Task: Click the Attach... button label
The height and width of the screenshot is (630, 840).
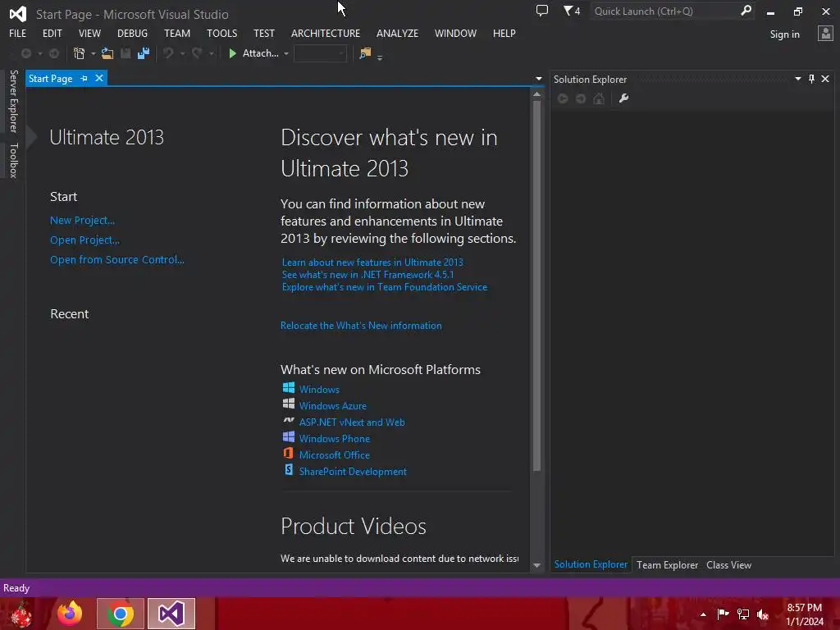Action: click(260, 53)
